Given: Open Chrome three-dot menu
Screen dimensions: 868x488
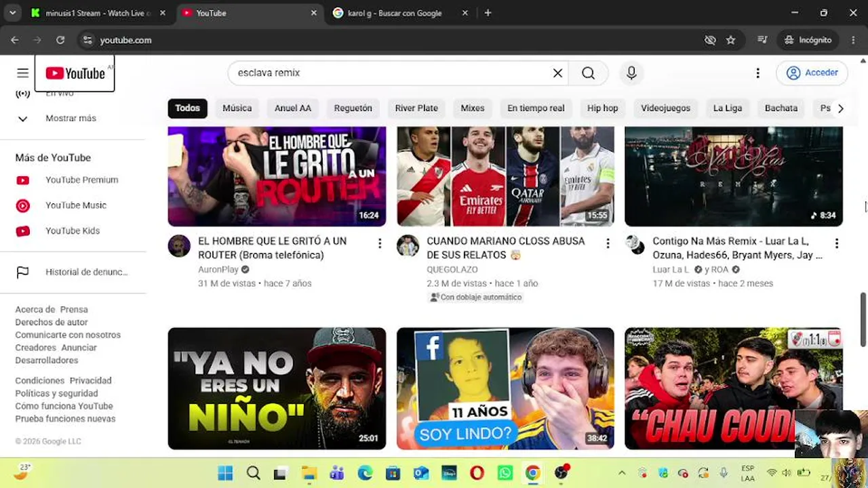Looking at the screenshot, I should pos(853,40).
